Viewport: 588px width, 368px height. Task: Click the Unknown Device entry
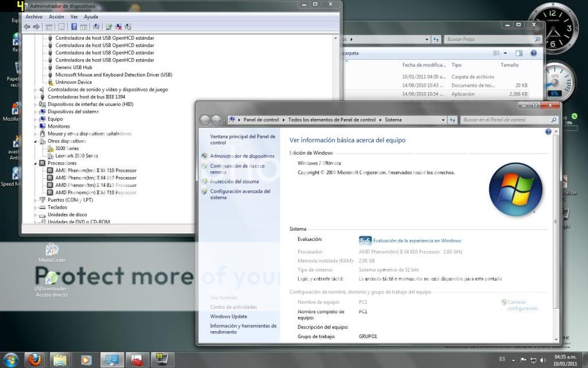click(x=73, y=82)
